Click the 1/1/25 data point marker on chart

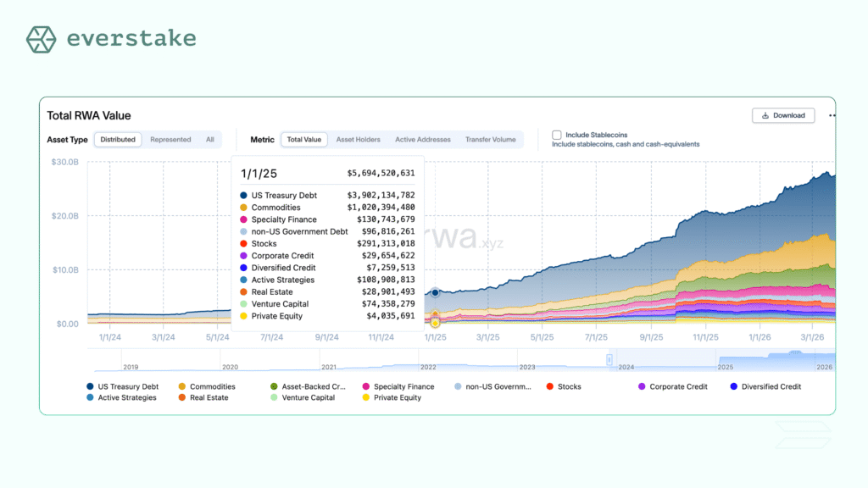[435, 292]
